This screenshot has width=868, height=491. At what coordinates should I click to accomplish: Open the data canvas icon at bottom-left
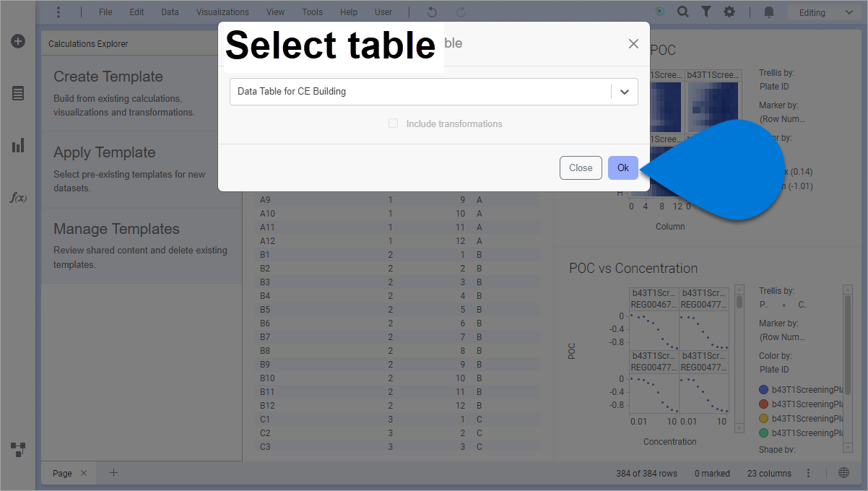coord(18,450)
